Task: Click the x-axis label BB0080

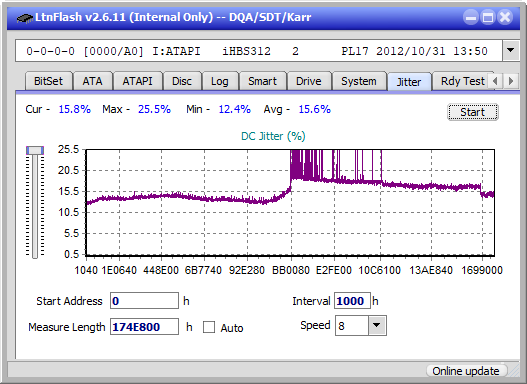Action: 291,270
